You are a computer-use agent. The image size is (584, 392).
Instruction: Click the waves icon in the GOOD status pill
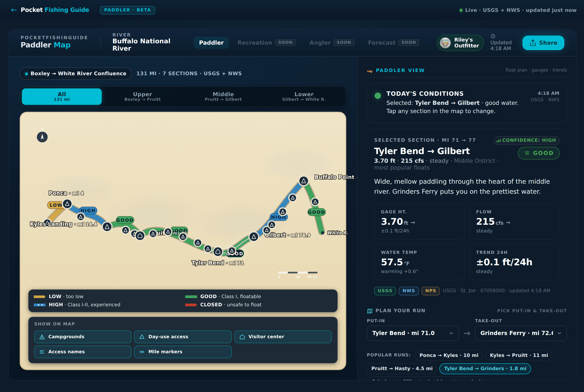(x=527, y=153)
